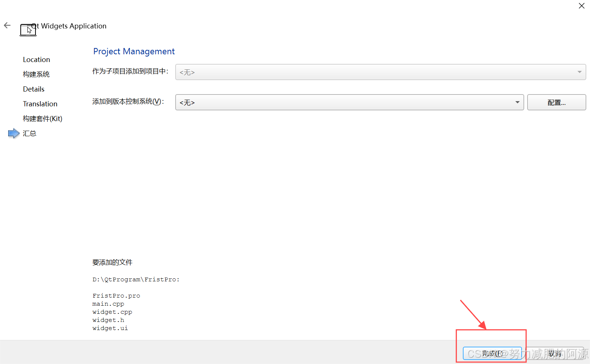Viewport: 590px width, 364px height.
Task: Click the Project Management heading
Action: click(x=134, y=51)
